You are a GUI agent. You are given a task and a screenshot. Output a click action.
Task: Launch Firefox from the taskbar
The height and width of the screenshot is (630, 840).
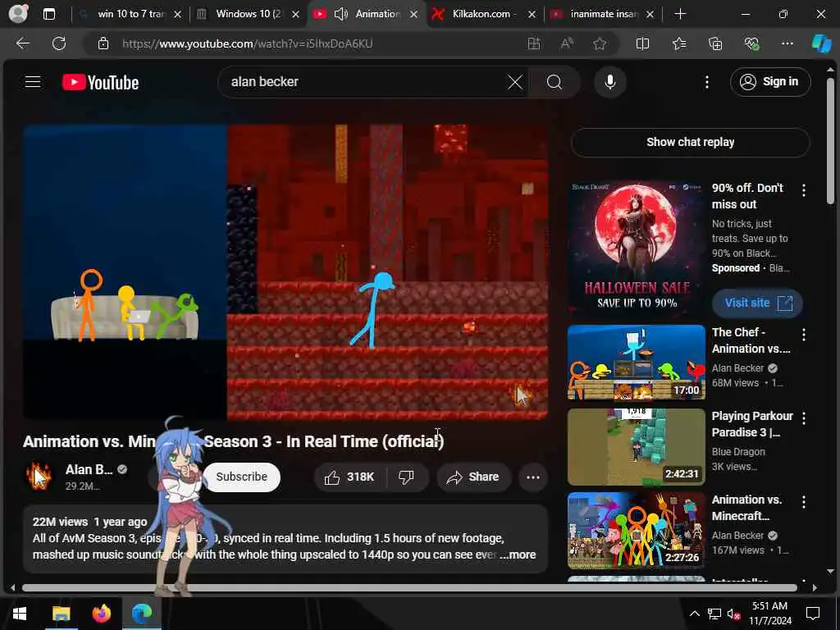pyautogui.click(x=101, y=613)
